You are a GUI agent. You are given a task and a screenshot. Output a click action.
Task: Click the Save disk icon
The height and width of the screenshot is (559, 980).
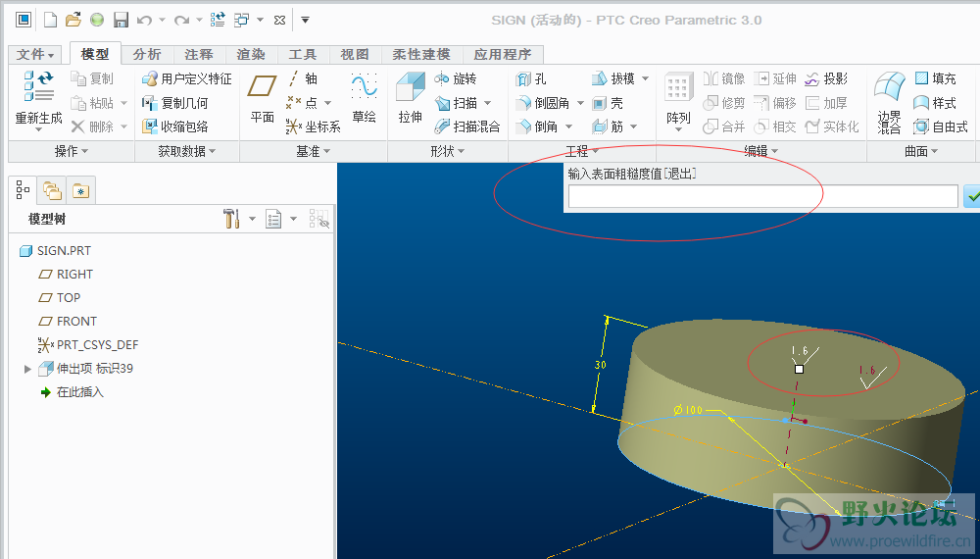pyautogui.click(x=121, y=20)
